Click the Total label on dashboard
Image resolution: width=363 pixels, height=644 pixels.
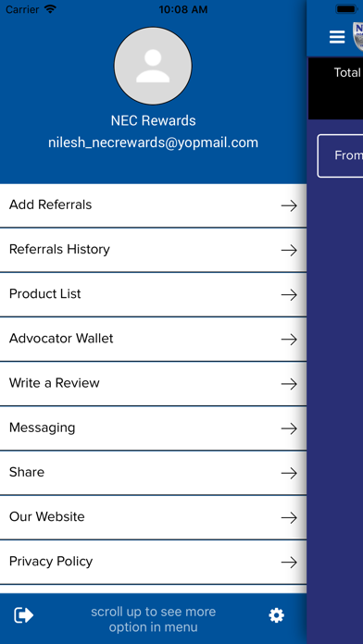coord(347,73)
